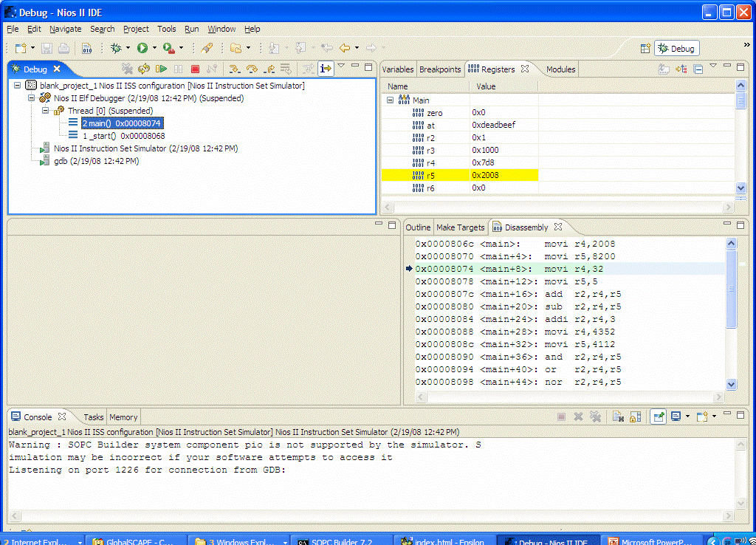Viewport: 756px width, 545px height.
Task: Remove all terminated launches in the Debug view
Action: (x=128, y=68)
